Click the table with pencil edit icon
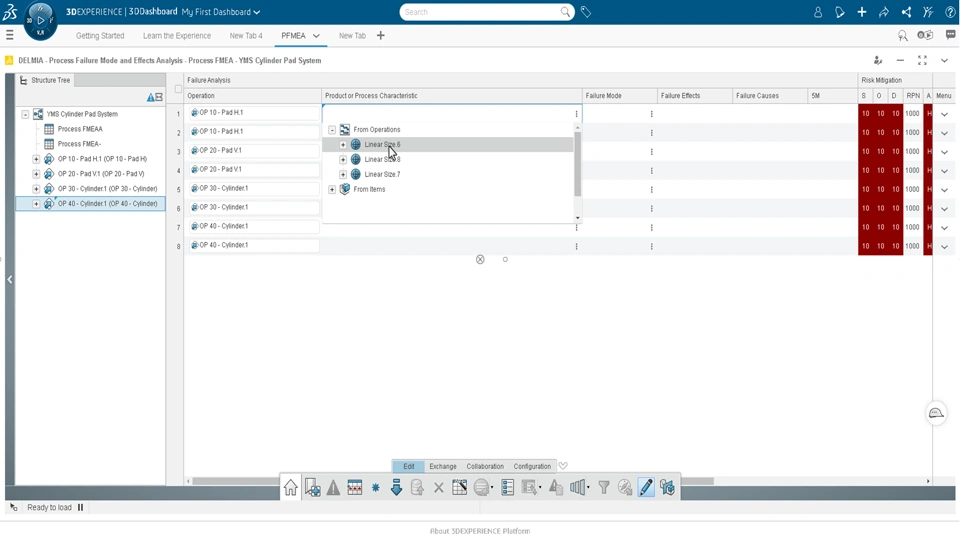Image resolution: width=960 pixels, height=540 pixels. click(459, 487)
